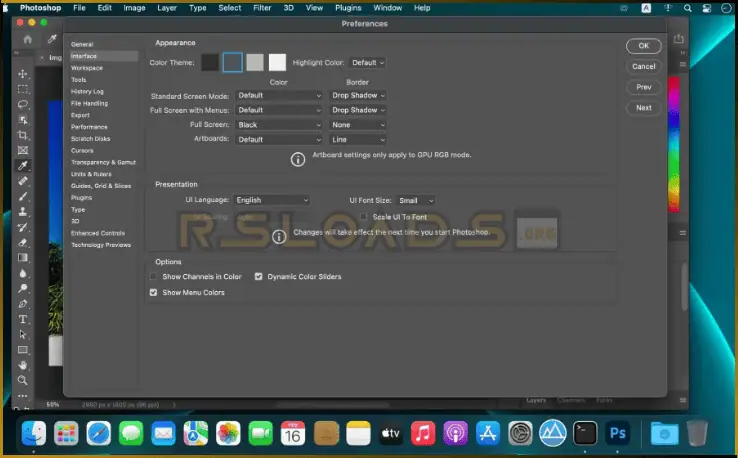This screenshot has height=458, width=738.
Task: Click the Next button
Action: [643, 108]
